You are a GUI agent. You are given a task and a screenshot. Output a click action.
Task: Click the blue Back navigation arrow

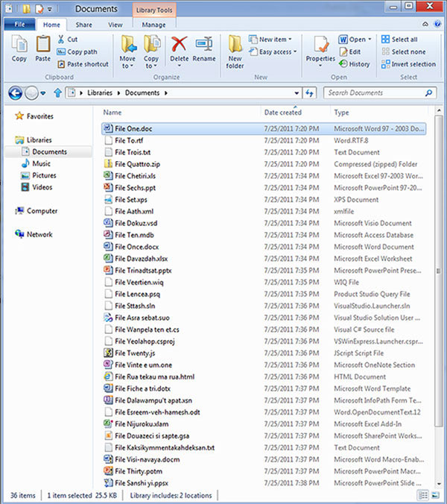(x=15, y=93)
